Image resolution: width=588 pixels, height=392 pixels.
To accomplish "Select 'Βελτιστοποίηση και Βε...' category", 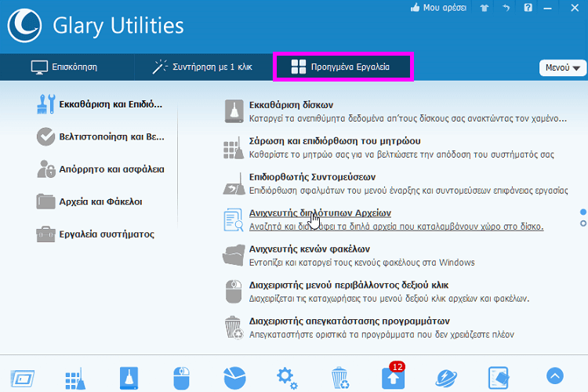I will 100,136.
